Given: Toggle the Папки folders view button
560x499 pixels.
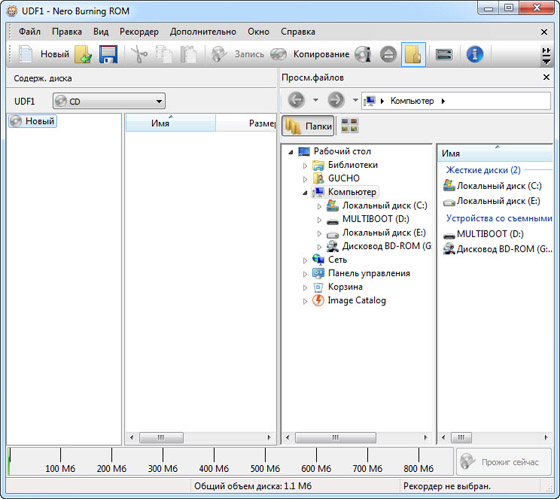Looking at the screenshot, I should pos(308,126).
